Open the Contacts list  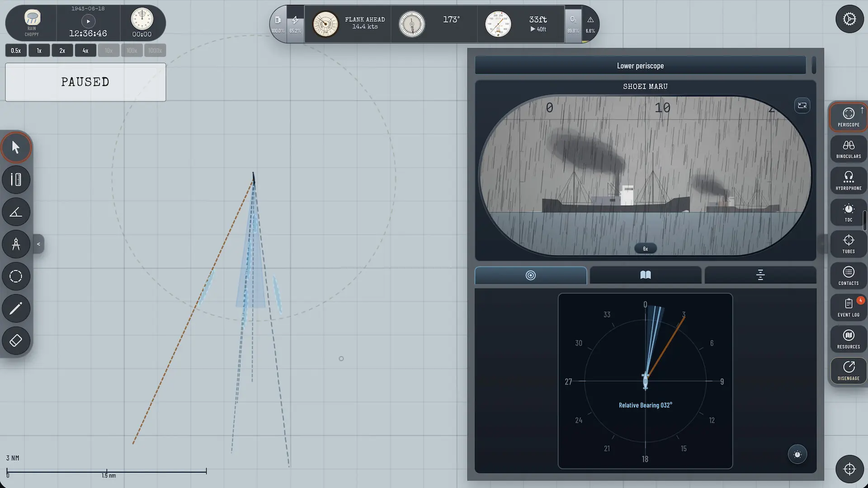pyautogui.click(x=849, y=276)
